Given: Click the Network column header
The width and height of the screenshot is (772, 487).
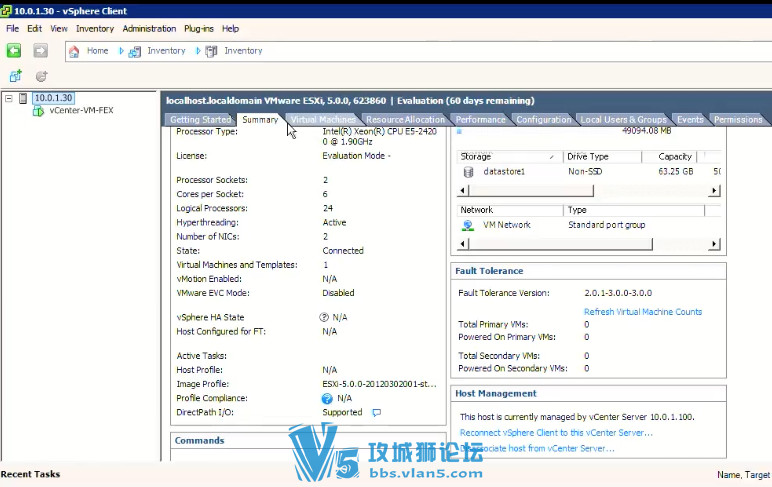Looking at the screenshot, I should point(510,210).
